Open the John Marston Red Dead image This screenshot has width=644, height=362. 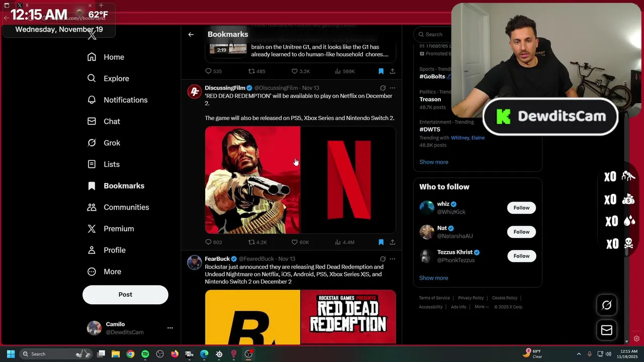pyautogui.click(x=253, y=180)
